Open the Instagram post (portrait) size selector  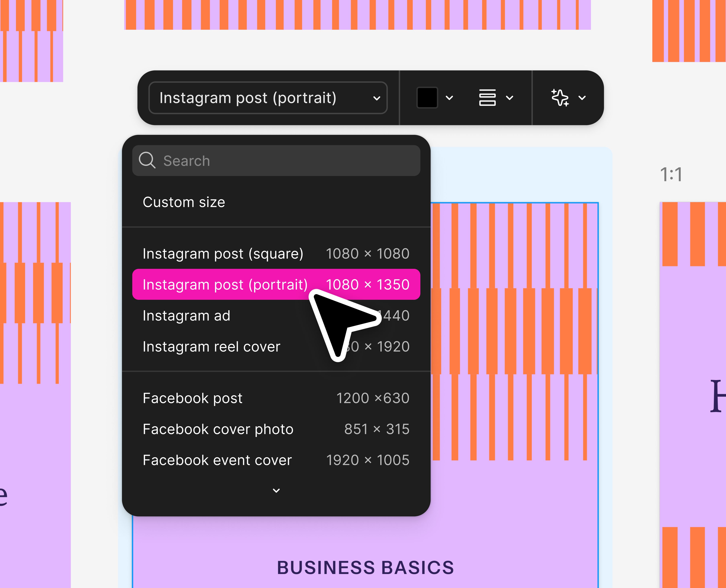pyautogui.click(x=268, y=98)
